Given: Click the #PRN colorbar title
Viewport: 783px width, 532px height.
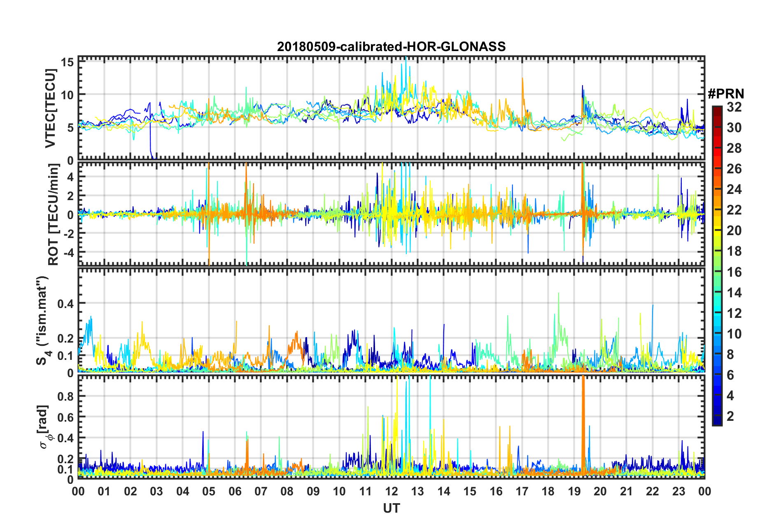Looking at the screenshot, I should (726, 94).
